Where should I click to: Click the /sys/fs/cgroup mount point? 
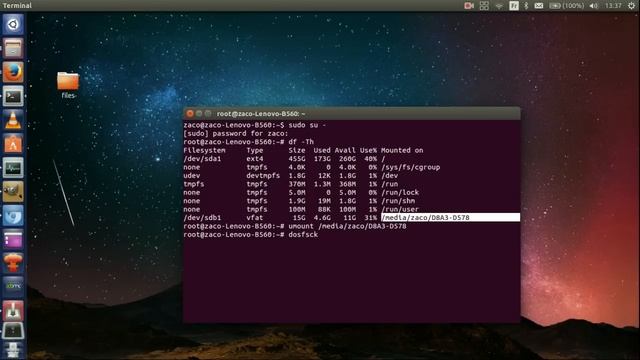click(x=411, y=167)
